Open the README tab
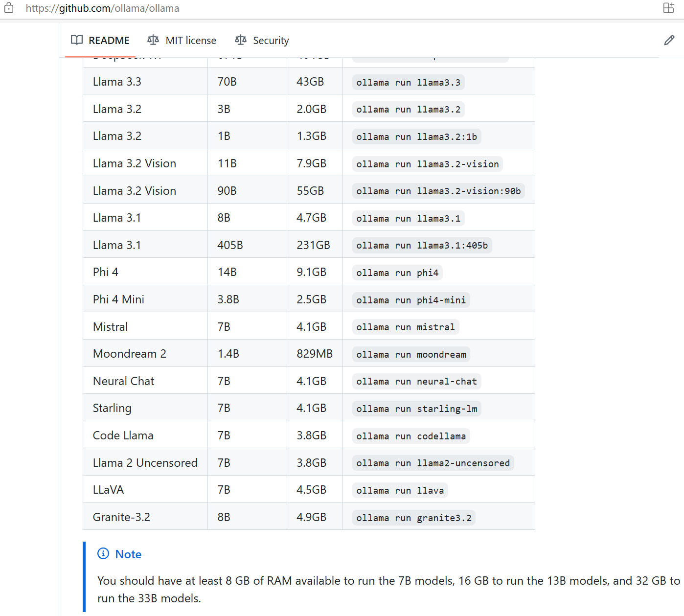684x616 pixels. click(100, 41)
